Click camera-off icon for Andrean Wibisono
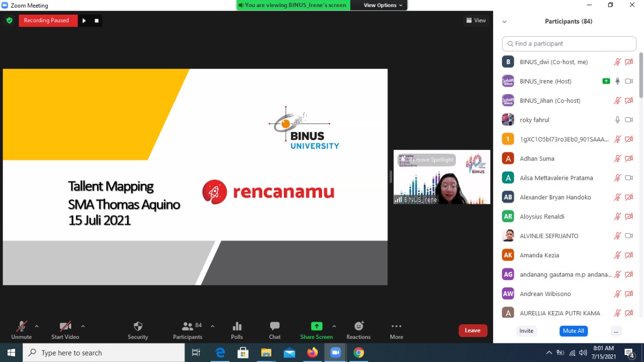 coord(629,294)
